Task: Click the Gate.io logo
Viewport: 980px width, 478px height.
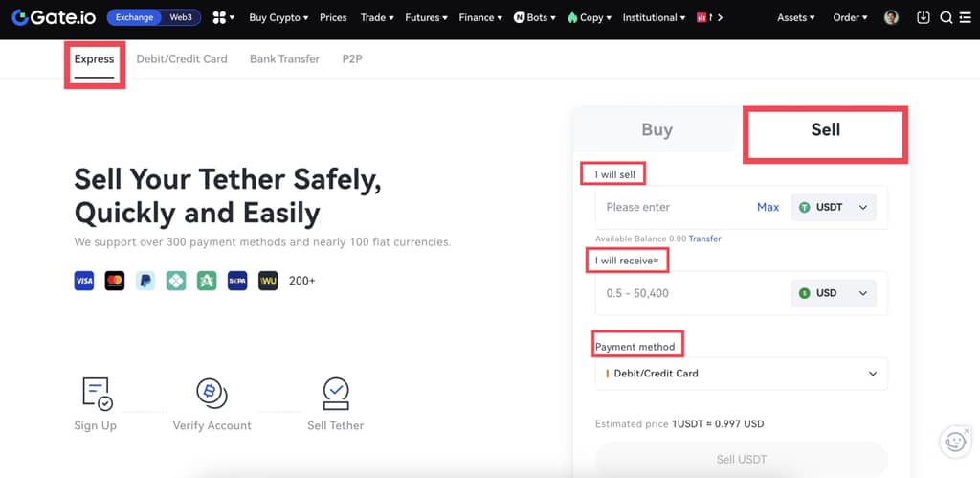Action: (x=52, y=17)
